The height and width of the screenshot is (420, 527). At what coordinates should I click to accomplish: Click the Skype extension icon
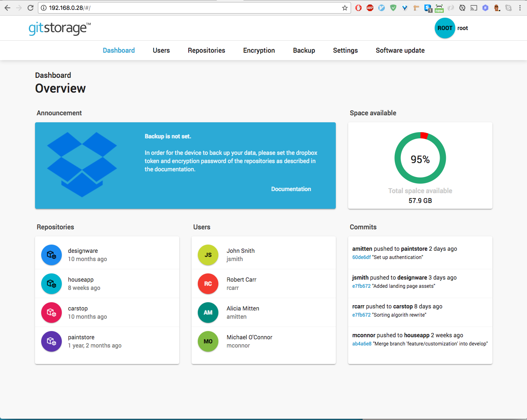click(x=508, y=7)
